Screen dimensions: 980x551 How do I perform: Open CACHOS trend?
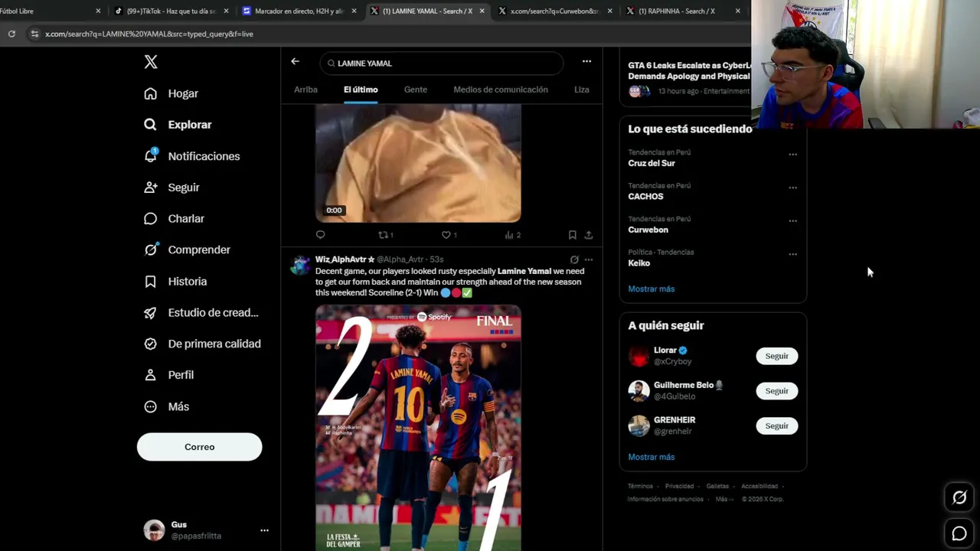[645, 197]
